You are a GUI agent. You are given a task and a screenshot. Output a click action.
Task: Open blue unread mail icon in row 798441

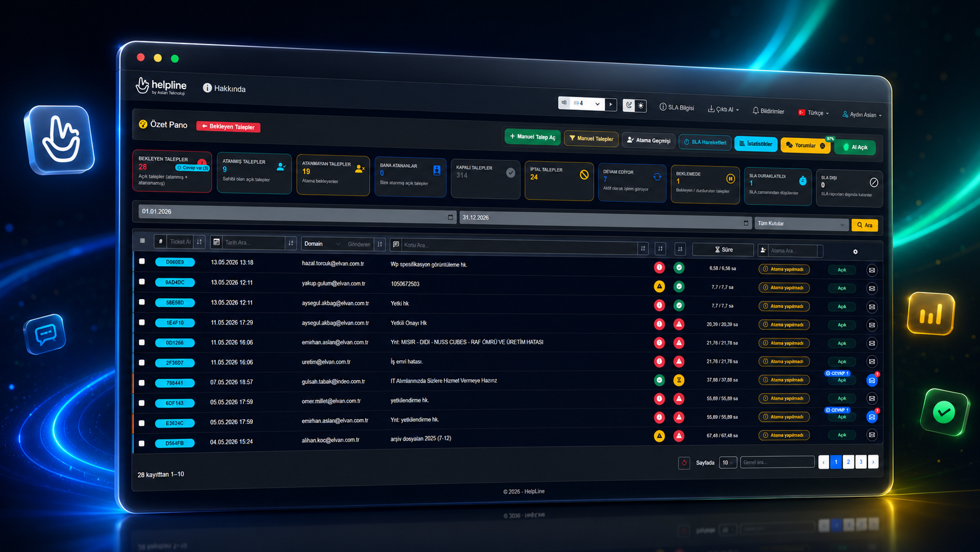(x=872, y=380)
